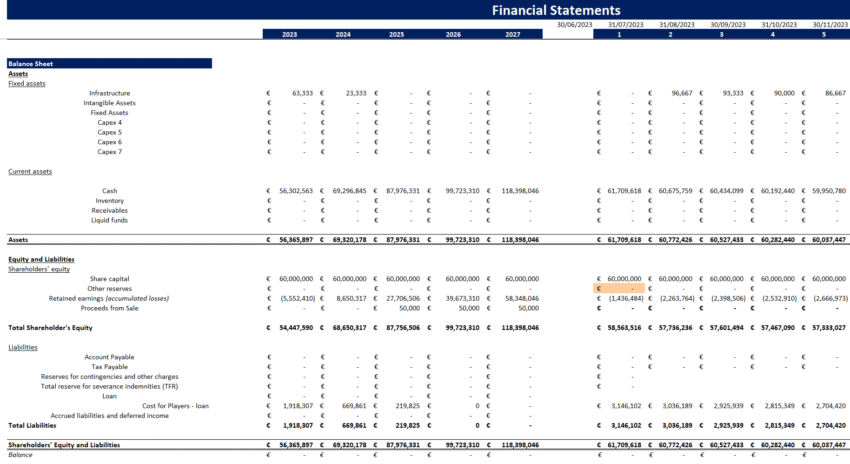
Task: Click the 2025 year column header
Action: pos(397,34)
